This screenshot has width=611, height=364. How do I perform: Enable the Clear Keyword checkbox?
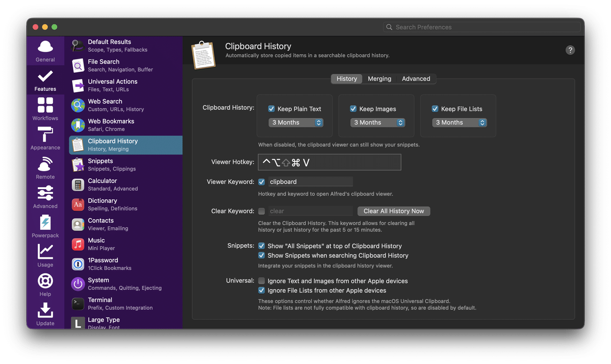click(x=261, y=211)
